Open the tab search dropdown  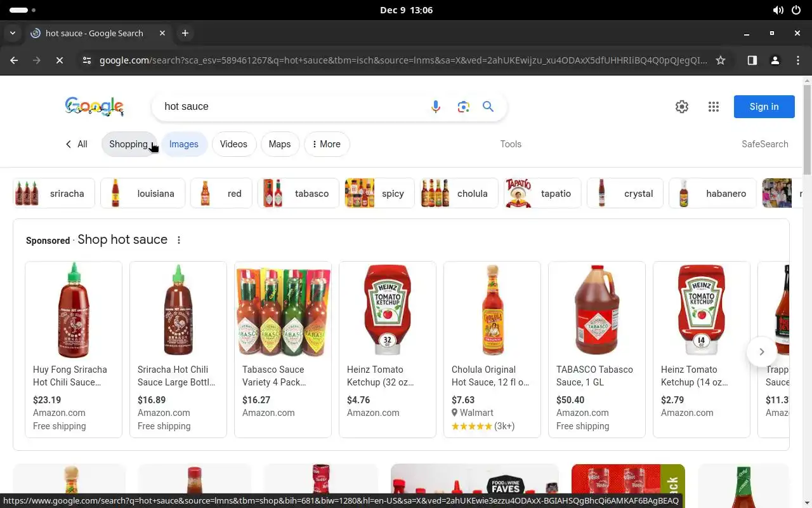(x=12, y=33)
